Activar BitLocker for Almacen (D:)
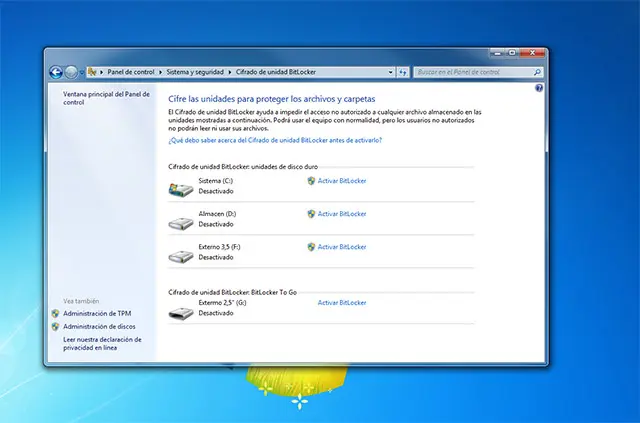This screenshot has height=423, width=640. click(341, 214)
